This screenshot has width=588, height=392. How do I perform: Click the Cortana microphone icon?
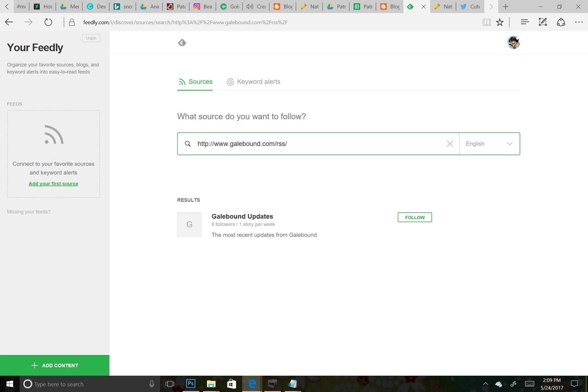(151, 384)
